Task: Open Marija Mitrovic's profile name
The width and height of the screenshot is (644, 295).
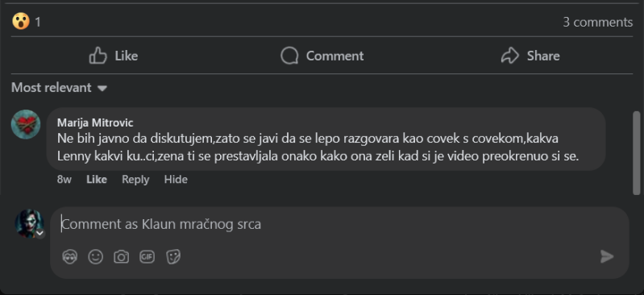Action: (95, 123)
